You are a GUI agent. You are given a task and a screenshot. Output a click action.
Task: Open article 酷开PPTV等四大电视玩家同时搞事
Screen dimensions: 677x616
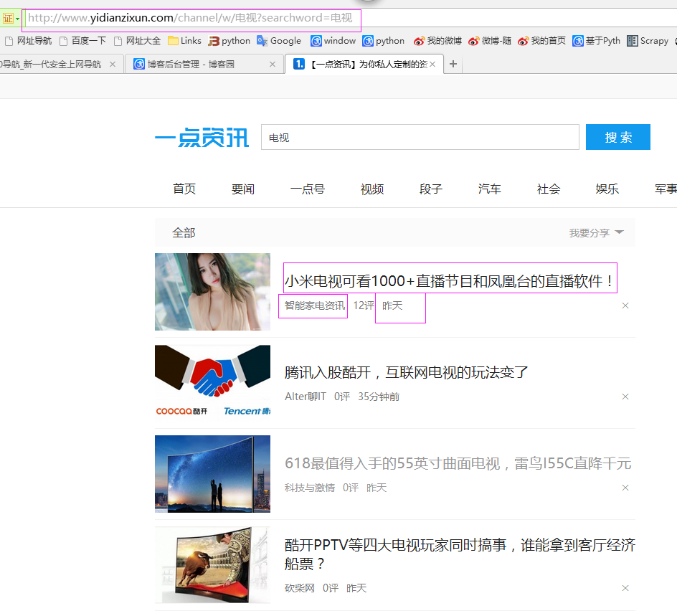(460, 554)
